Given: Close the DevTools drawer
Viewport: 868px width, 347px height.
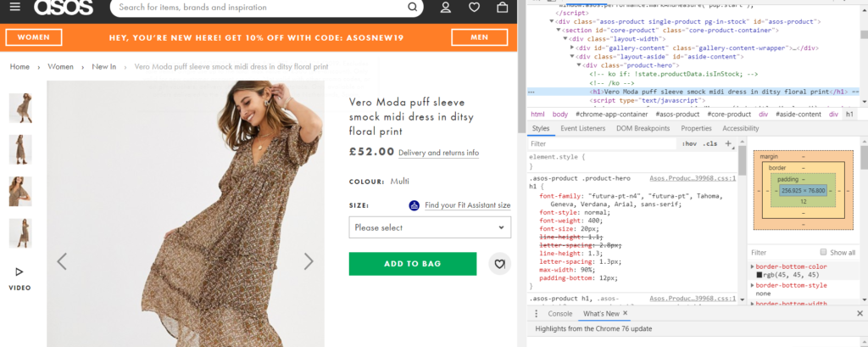Looking at the screenshot, I should 860,314.
